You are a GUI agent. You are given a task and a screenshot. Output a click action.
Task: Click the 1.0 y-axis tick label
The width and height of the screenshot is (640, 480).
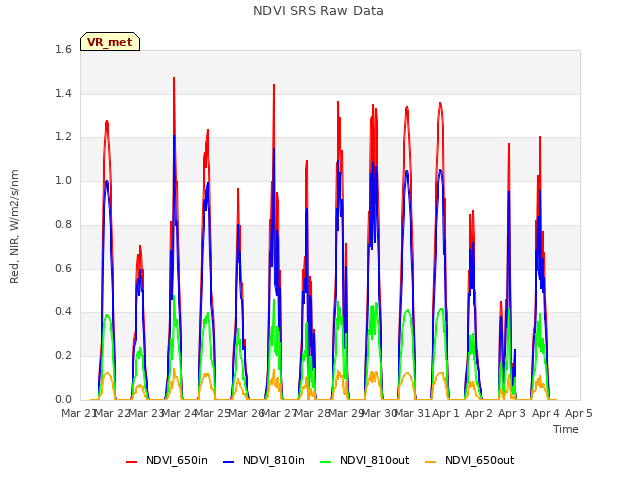[63, 181]
